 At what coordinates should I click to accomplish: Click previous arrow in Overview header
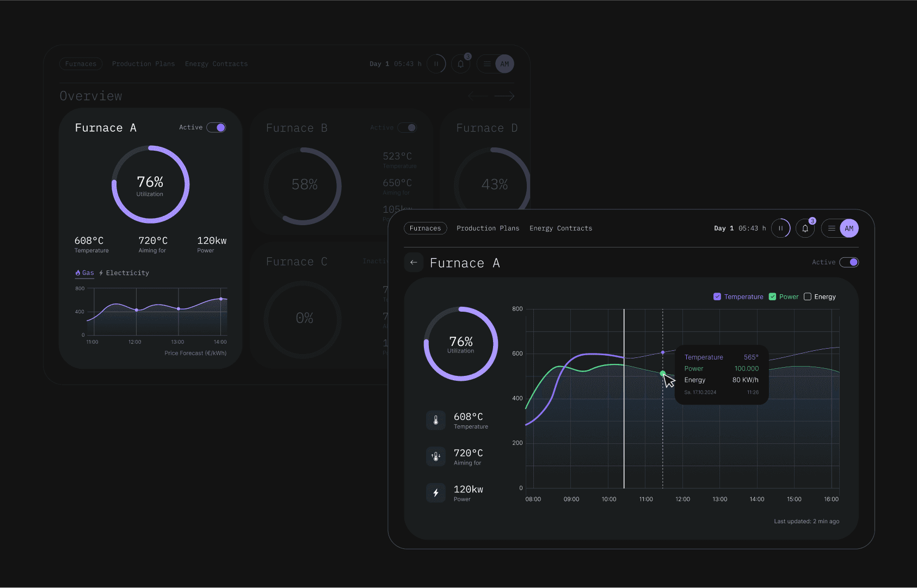(478, 96)
